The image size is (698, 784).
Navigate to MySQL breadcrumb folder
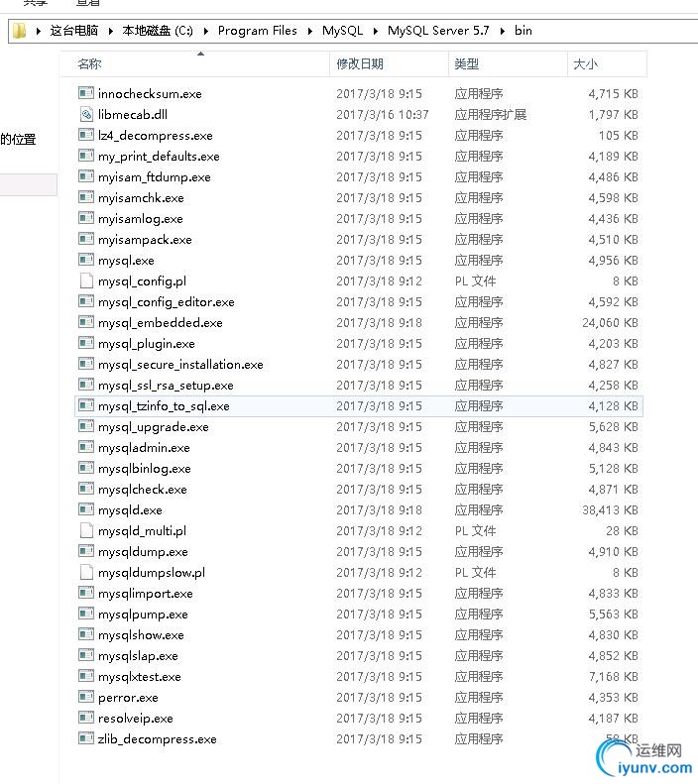point(342,31)
